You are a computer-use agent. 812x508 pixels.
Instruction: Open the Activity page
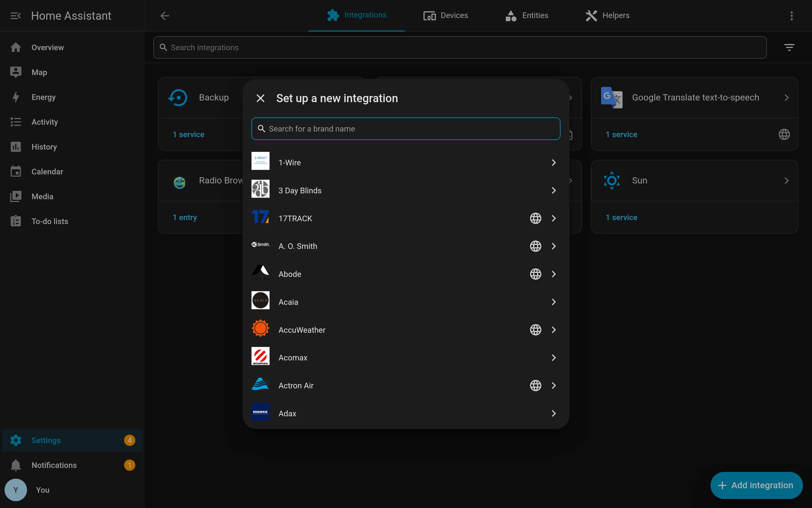click(72, 122)
